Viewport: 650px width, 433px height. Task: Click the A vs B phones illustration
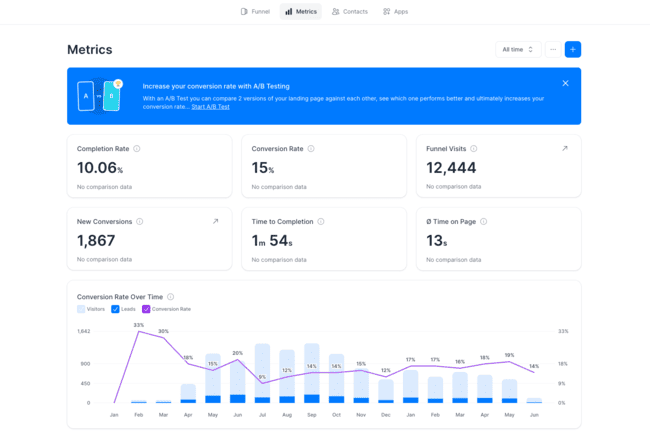tap(100, 95)
